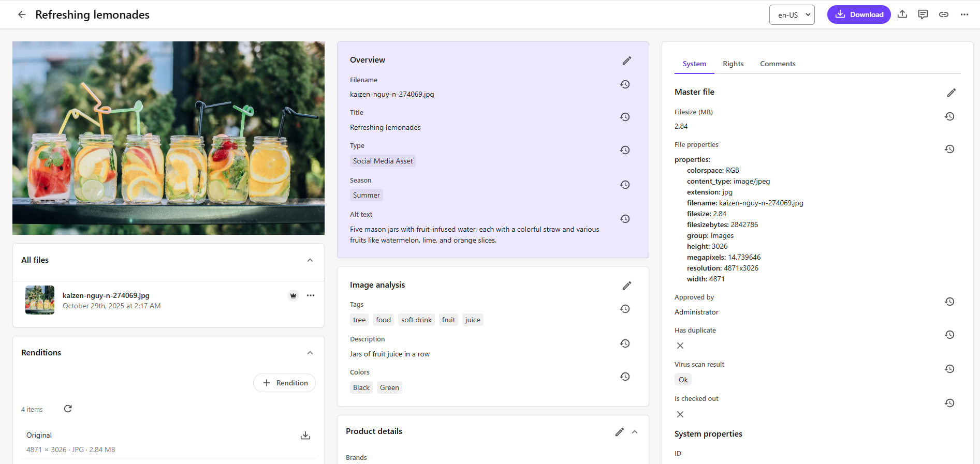Image resolution: width=980 pixels, height=464 pixels.
Task: Collapse the Renditions panel
Action: (x=310, y=353)
